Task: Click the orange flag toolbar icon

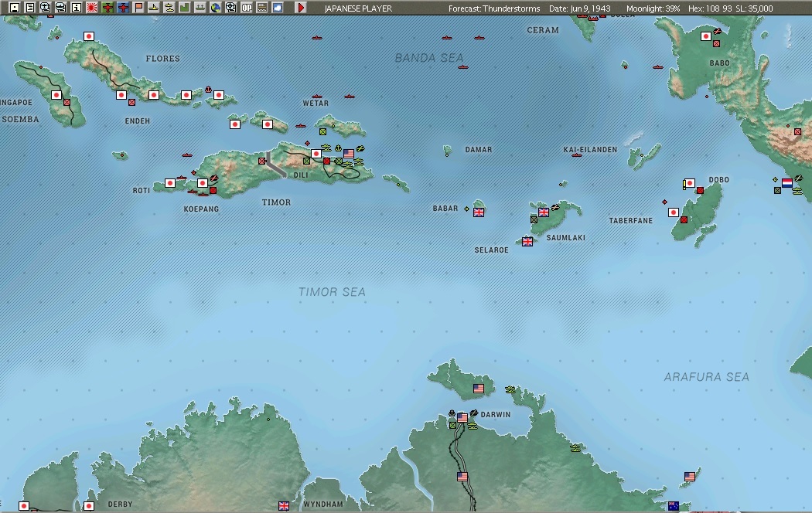Action: point(138,7)
